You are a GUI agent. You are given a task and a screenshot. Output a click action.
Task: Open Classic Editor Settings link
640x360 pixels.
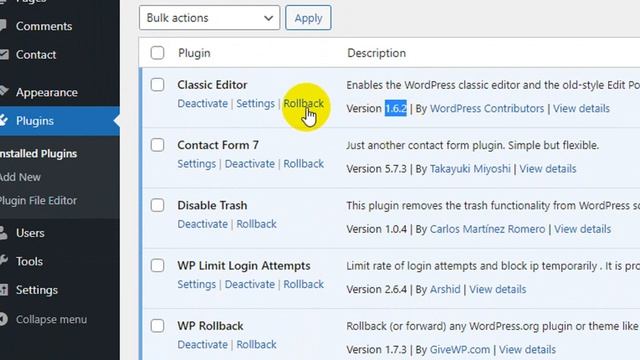click(256, 104)
